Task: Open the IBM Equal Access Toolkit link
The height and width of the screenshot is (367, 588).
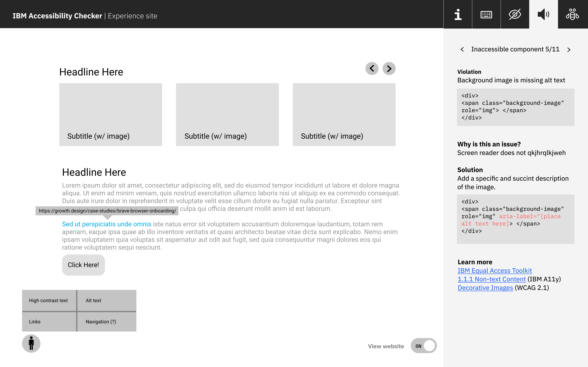Action: click(x=495, y=270)
